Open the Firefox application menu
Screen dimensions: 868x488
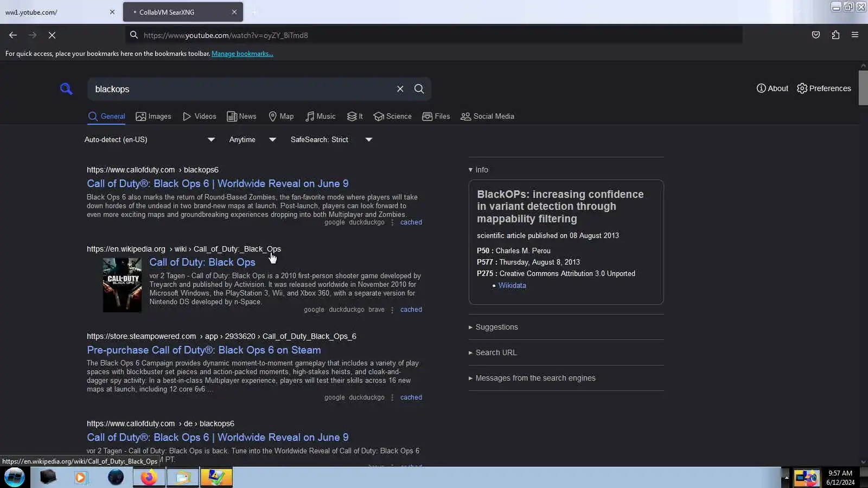point(855,35)
